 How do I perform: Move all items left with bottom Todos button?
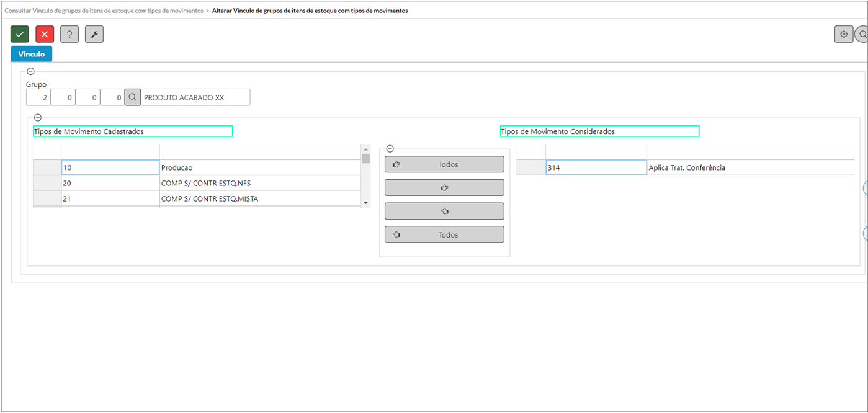click(x=444, y=235)
